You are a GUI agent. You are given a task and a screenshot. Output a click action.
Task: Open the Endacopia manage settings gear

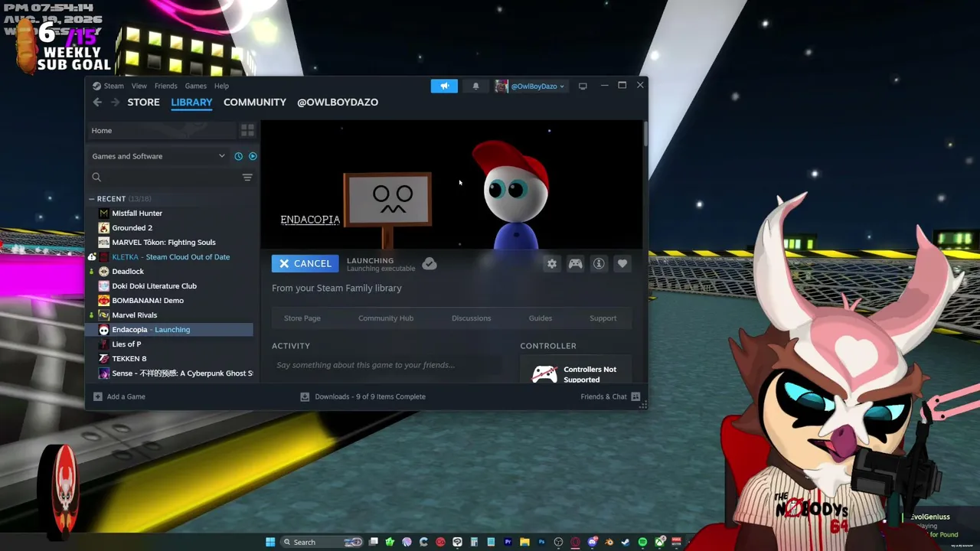pos(551,263)
